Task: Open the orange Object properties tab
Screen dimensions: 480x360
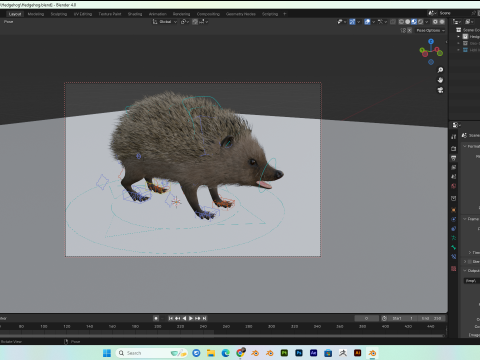Action: (x=453, y=210)
